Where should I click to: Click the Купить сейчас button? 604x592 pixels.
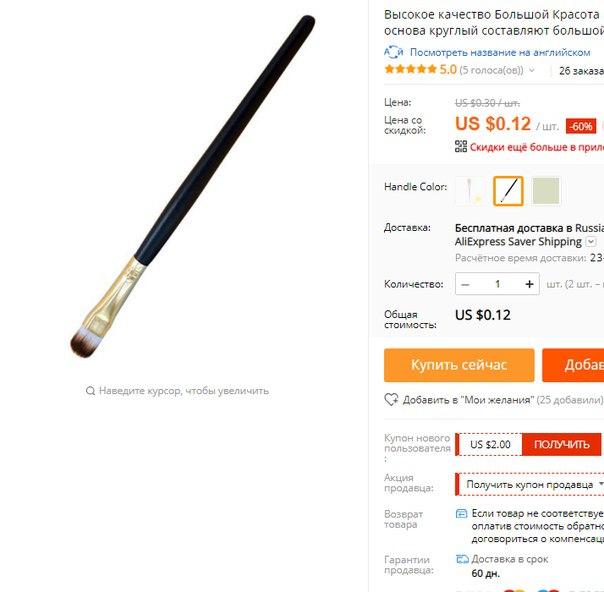pos(459,365)
